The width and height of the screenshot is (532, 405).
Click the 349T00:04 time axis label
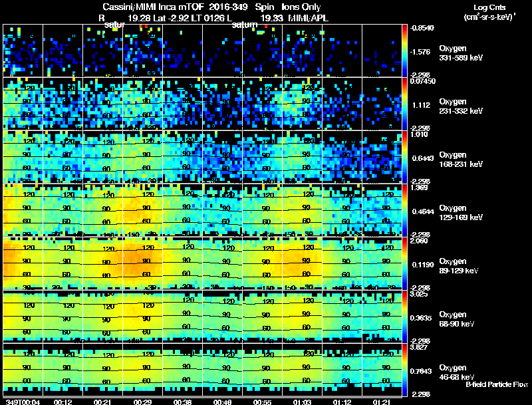click(23, 402)
